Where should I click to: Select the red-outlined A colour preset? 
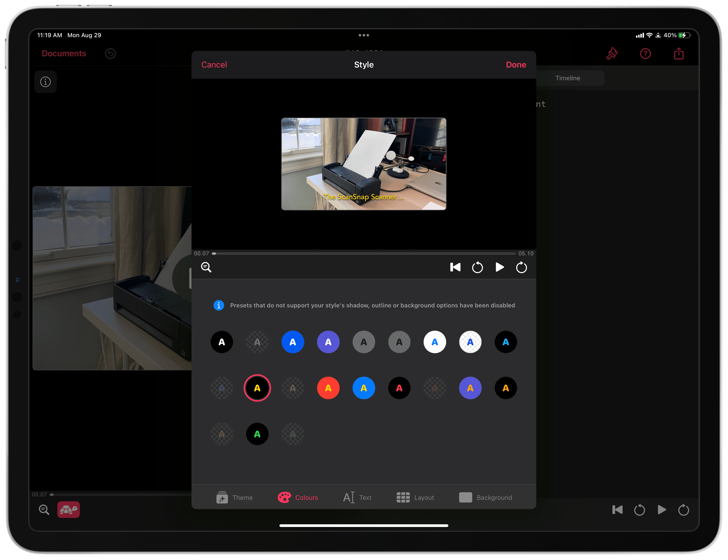257,387
